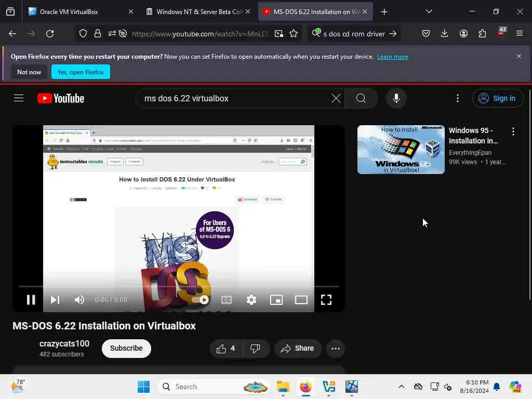This screenshot has width=532, height=399.
Task: Open a new browser tab
Action: click(x=384, y=12)
